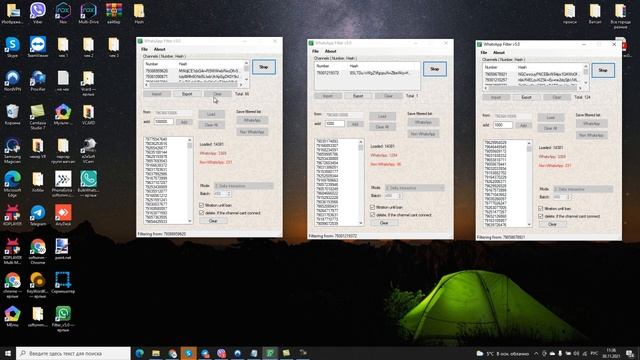Click Stop button in left Filter window
640x360 pixels.
(264, 67)
